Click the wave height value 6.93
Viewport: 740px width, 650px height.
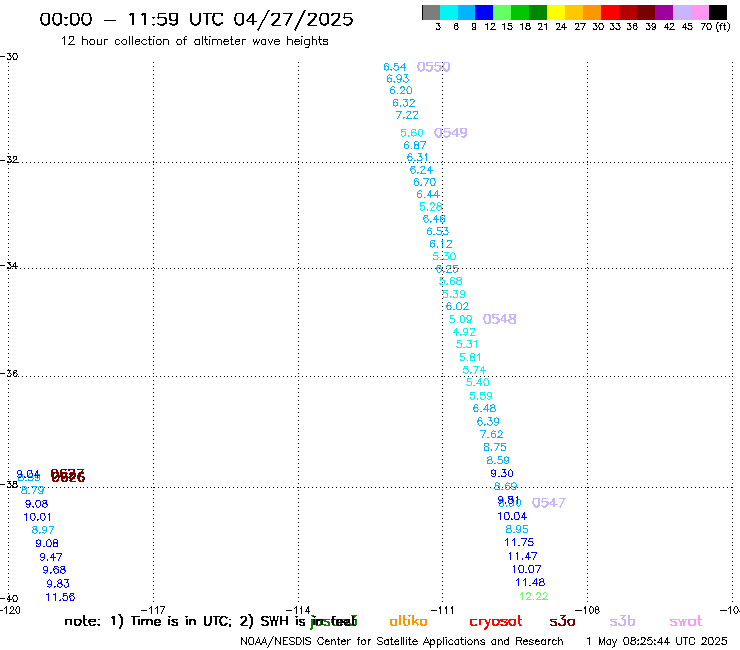(397, 78)
